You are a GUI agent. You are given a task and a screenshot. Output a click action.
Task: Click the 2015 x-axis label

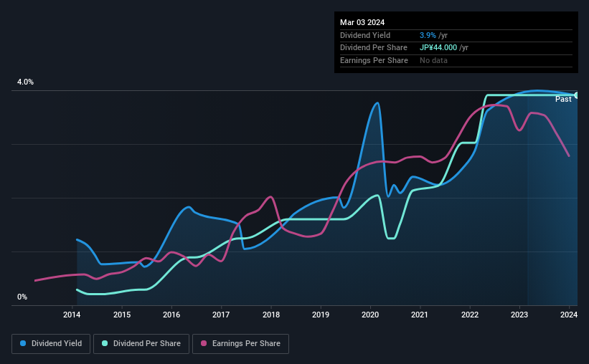coord(122,315)
